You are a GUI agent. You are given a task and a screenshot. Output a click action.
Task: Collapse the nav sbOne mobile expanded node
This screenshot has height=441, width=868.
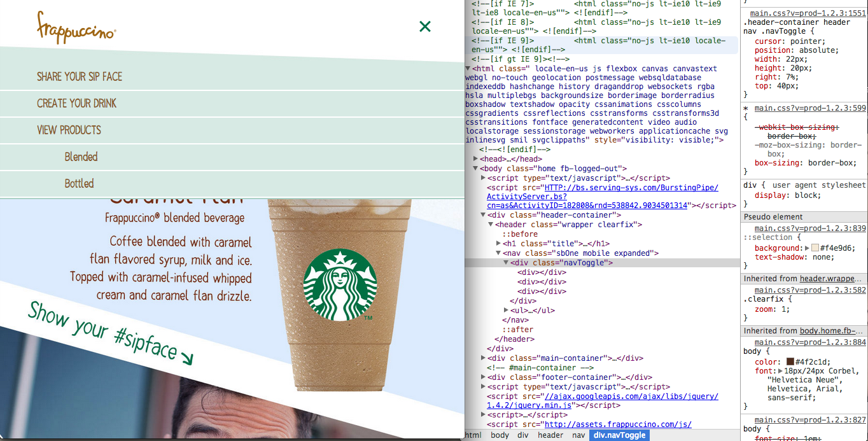pos(499,253)
